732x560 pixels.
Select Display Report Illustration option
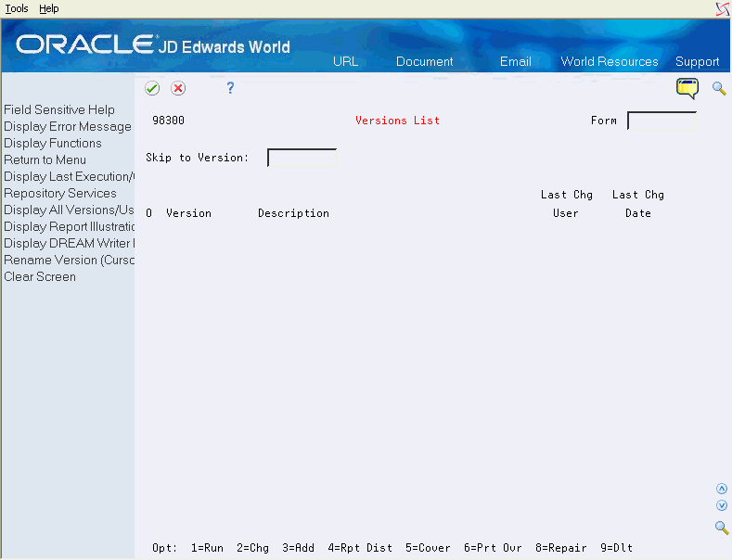(x=69, y=227)
